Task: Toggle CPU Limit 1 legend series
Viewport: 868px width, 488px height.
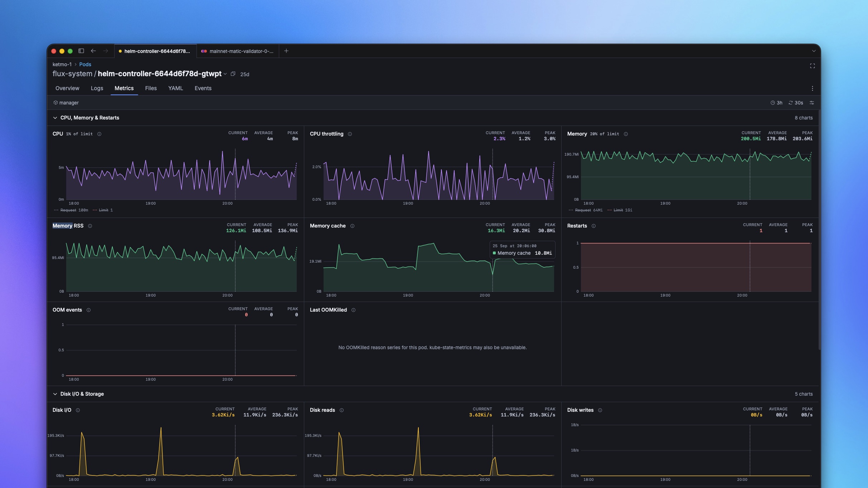Action: [x=103, y=210]
